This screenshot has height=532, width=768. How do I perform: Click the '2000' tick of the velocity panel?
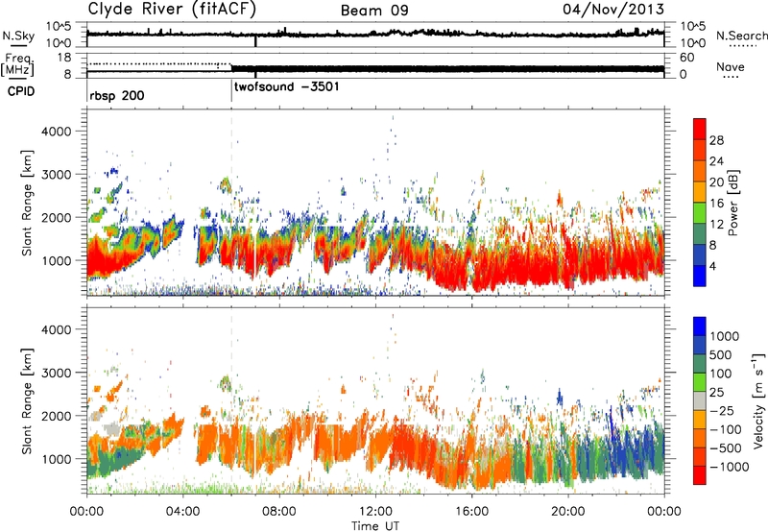(x=57, y=416)
